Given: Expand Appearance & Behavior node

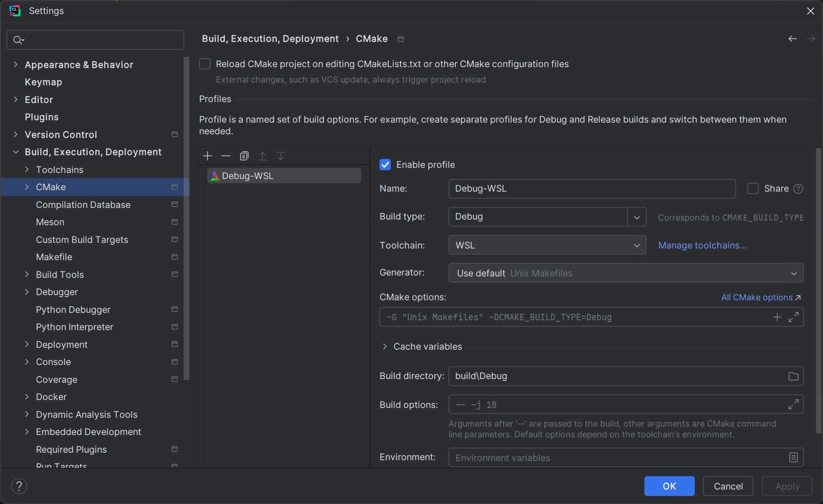Looking at the screenshot, I should 16,65.
